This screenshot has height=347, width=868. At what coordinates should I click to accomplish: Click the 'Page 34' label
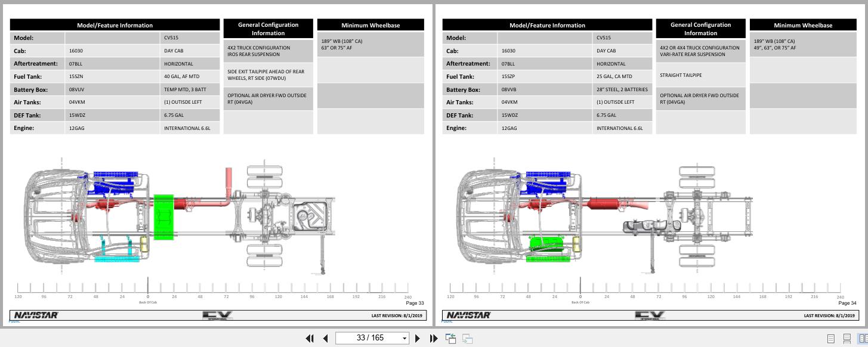(847, 303)
